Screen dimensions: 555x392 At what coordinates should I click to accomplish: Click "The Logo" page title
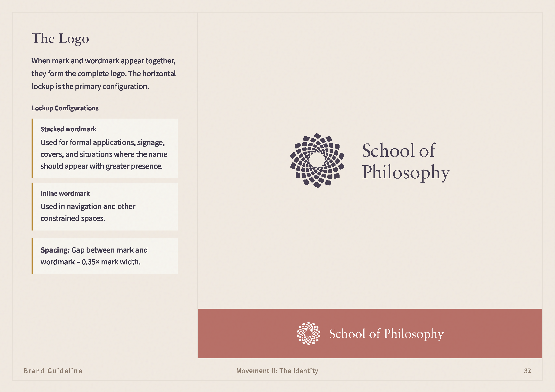[60, 39]
